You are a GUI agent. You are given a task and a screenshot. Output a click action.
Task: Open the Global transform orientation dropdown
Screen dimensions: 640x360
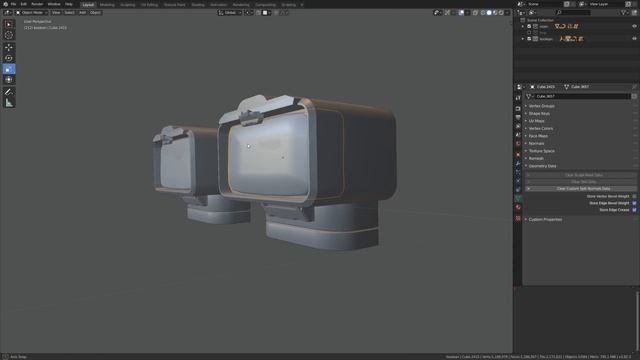tap(230, 13)
